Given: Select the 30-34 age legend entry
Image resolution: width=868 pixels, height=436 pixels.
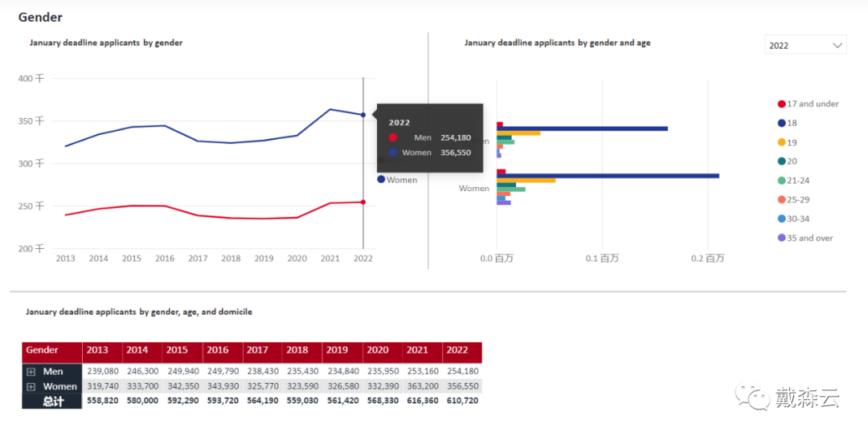Looking at the screenshot, I should point(794,218).
